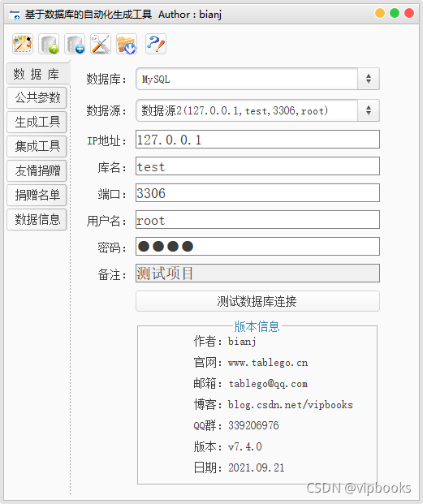Open the 集成工具 tab
Image resolution: width=423 pixels, height=504 pixels.
(37, 147)
